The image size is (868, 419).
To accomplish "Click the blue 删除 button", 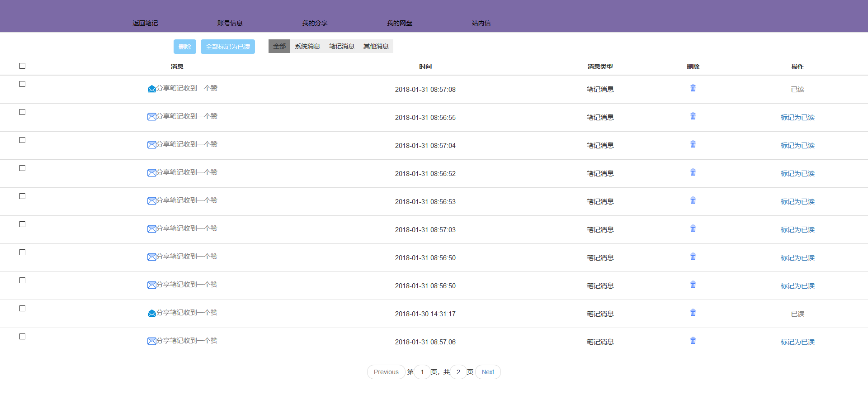I will [185, 47].
